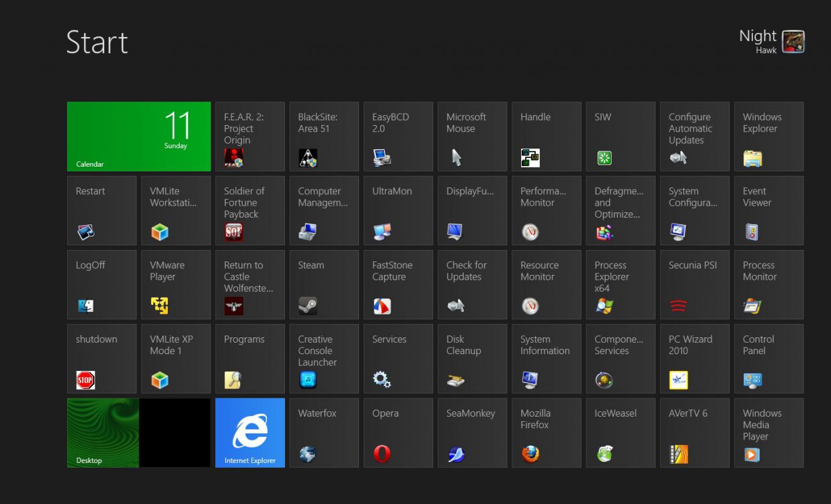Open the Programs tile
The width and height of the screenshot is (831, 504).
(x=250, y=359)
